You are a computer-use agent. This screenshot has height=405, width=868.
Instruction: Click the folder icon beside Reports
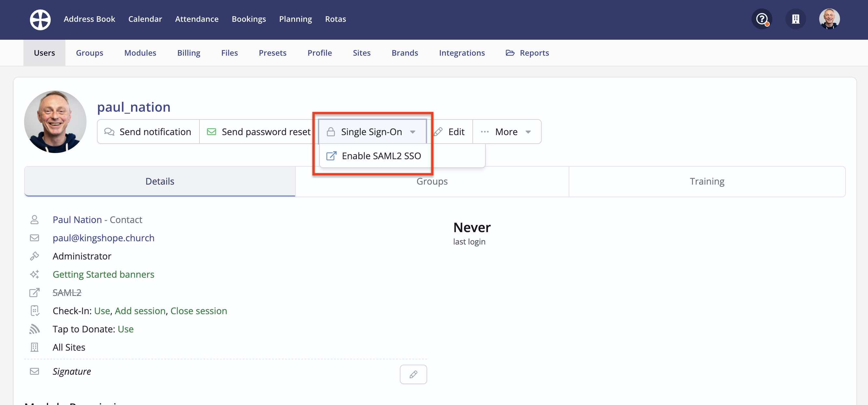[510, 53]
